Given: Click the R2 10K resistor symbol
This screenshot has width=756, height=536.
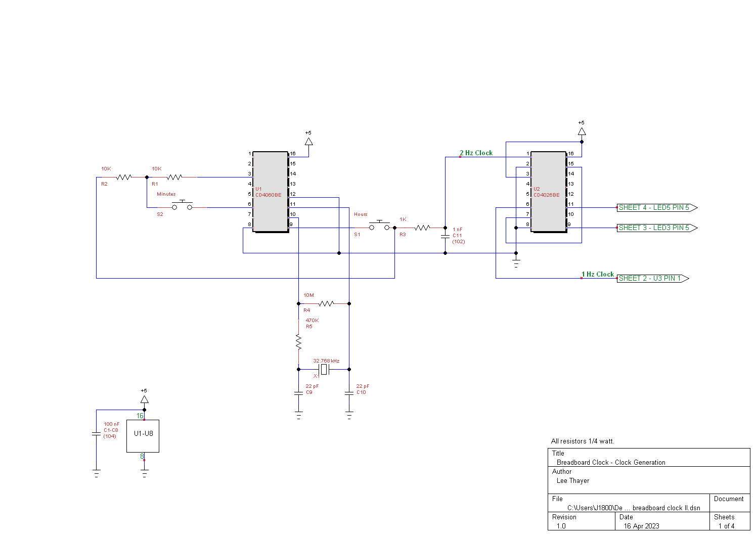Looking at the screenshot, I should point(124,177).
